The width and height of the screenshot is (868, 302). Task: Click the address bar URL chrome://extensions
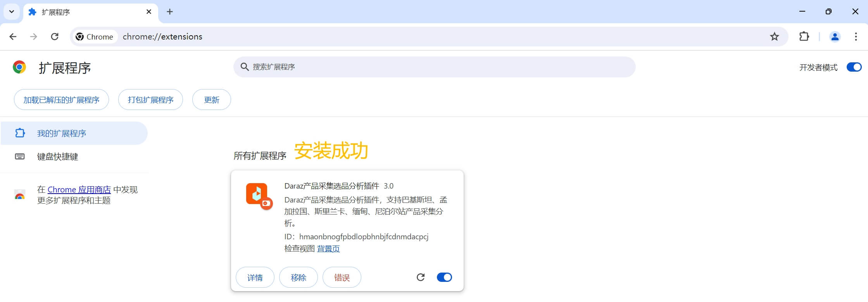click(162, 37)
